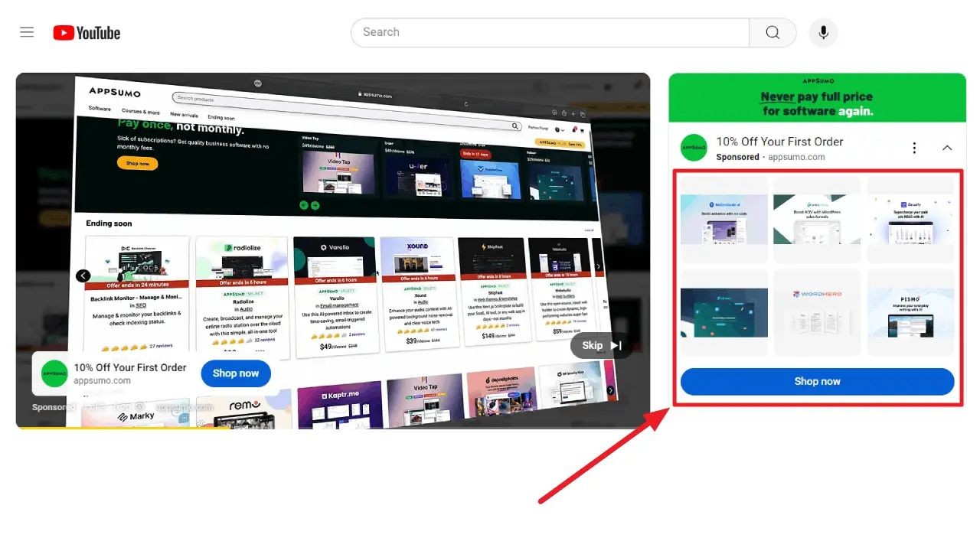Open the 'Never pay full price' banner
The width and height of the screenshot is (980, 551).
817,97
